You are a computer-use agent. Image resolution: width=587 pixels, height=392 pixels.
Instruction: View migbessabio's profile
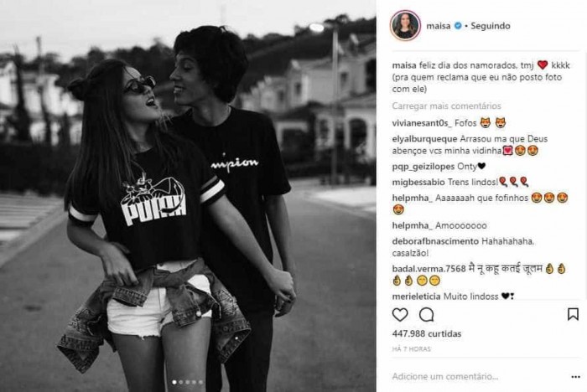coord(418,182)
